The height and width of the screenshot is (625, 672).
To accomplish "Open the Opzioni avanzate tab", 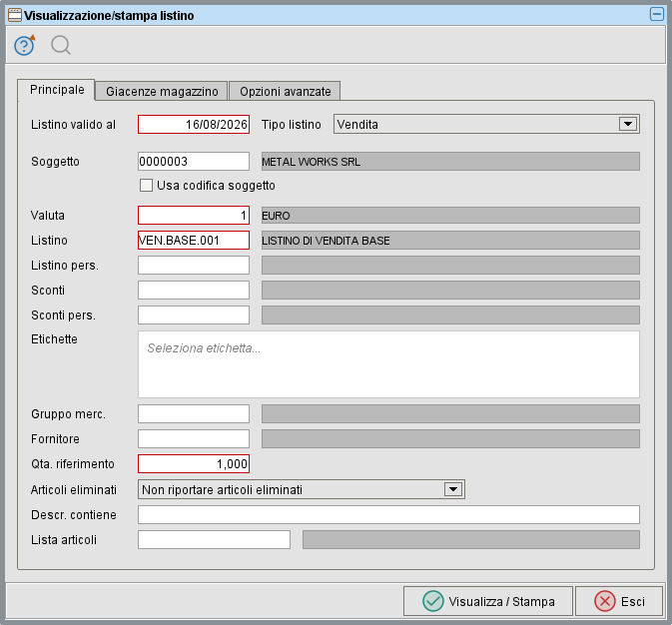I will click(x=285, y=91).
